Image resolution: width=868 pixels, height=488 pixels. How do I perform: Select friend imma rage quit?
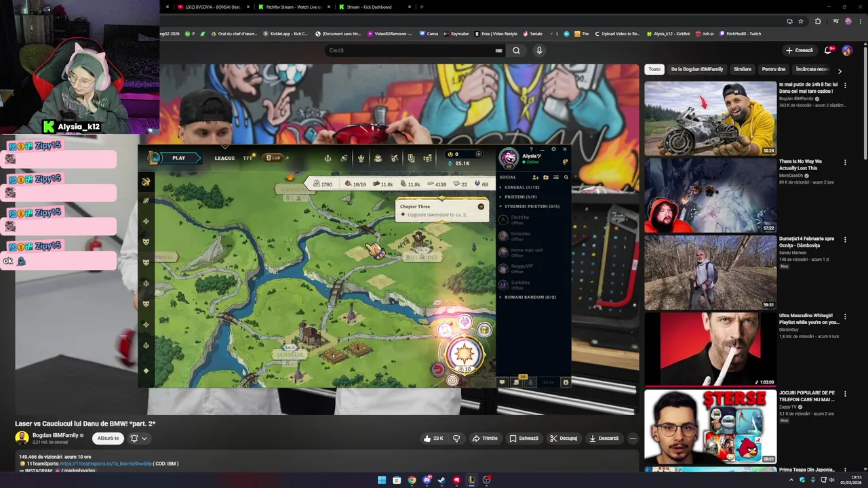533,252
